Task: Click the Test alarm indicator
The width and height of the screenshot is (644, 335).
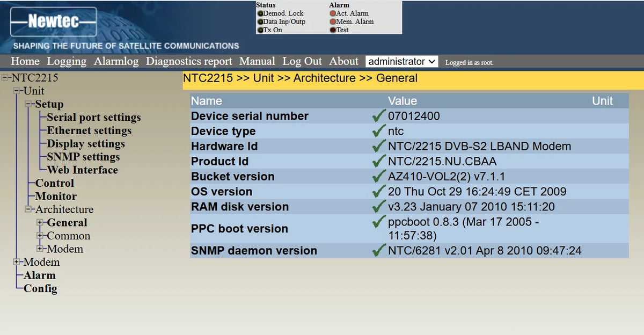Action: click(333, 30)
